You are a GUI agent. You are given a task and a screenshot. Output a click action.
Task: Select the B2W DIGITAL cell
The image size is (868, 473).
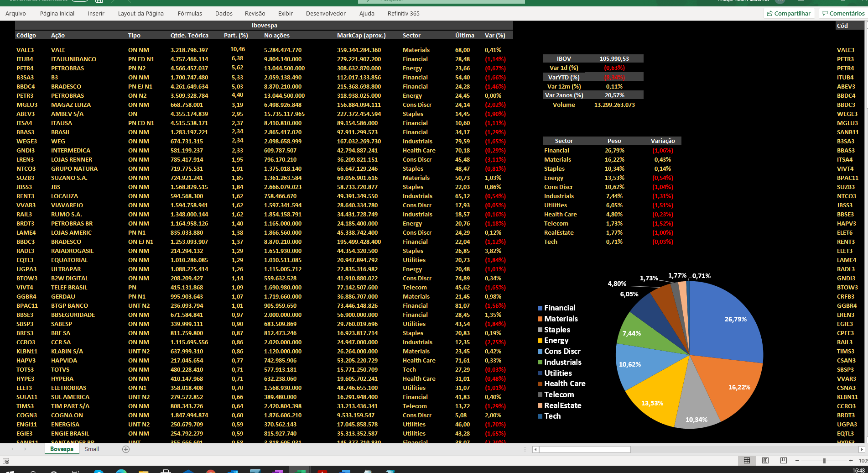[69, 278]
